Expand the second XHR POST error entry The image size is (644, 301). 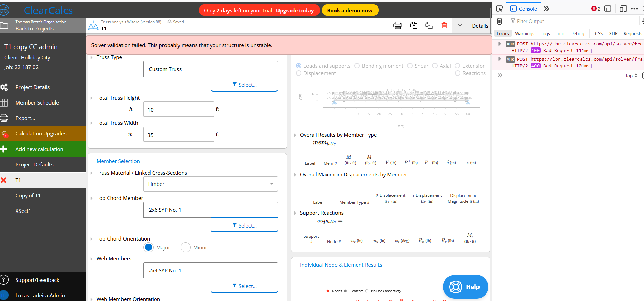(500, 59)
